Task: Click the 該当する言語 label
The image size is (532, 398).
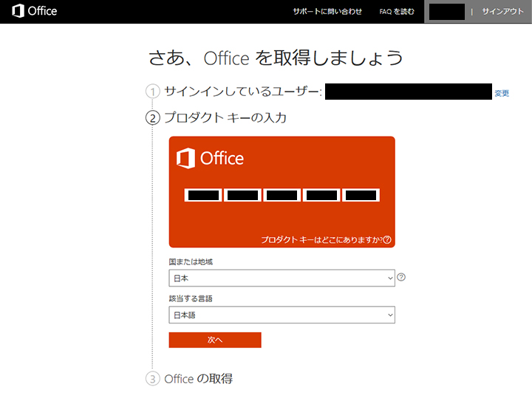Action: tap(191, 298)
